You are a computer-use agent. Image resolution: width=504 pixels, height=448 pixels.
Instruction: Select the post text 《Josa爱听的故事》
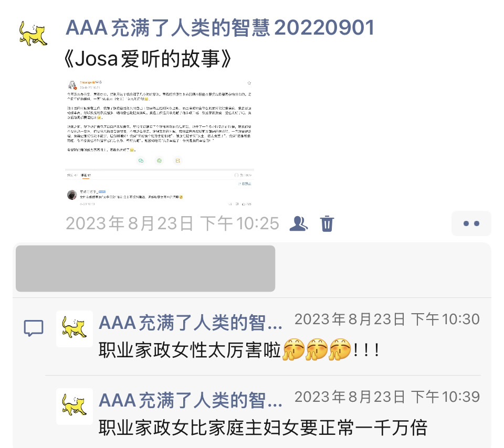coord(147,59)
